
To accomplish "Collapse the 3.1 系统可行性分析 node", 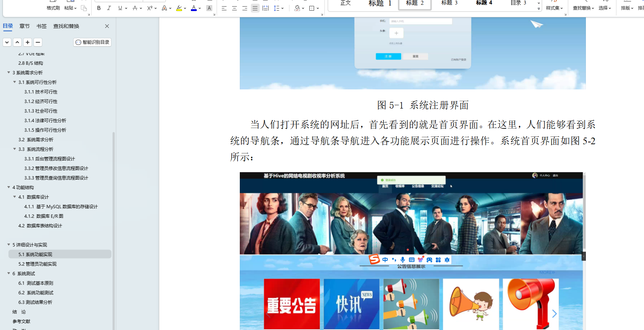I will click(15, 82).
